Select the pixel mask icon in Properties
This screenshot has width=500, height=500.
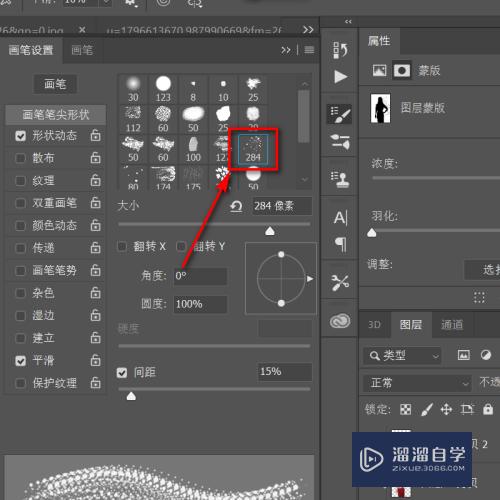tap(379, 71)
